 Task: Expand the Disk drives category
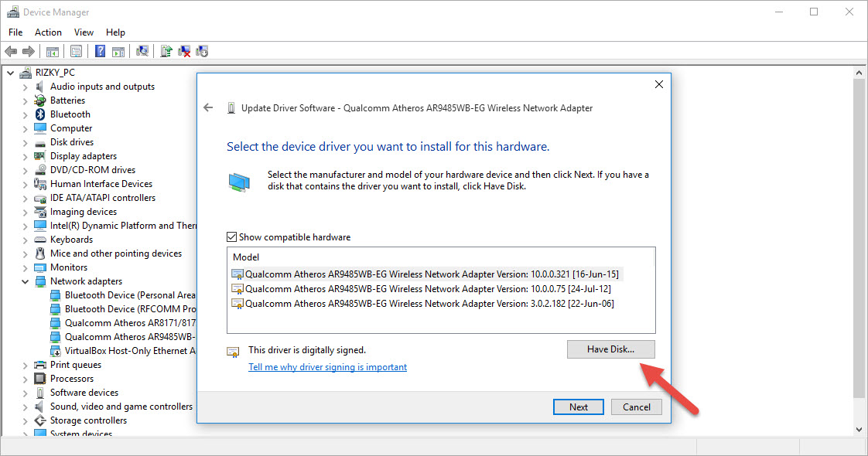pos(25,142)
